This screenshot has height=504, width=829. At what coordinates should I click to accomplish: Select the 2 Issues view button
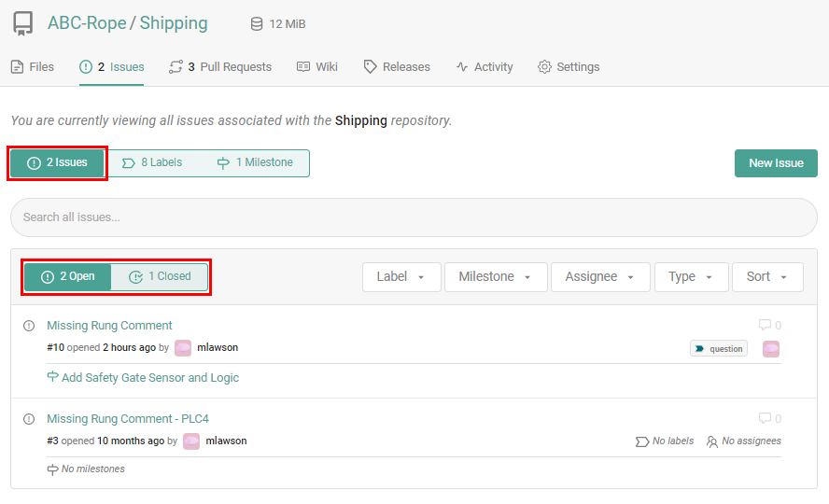pyautogui.click(x=58, y=163)
